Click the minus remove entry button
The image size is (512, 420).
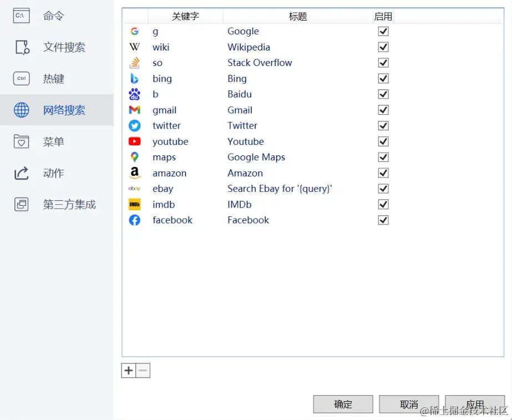point(143,371)
